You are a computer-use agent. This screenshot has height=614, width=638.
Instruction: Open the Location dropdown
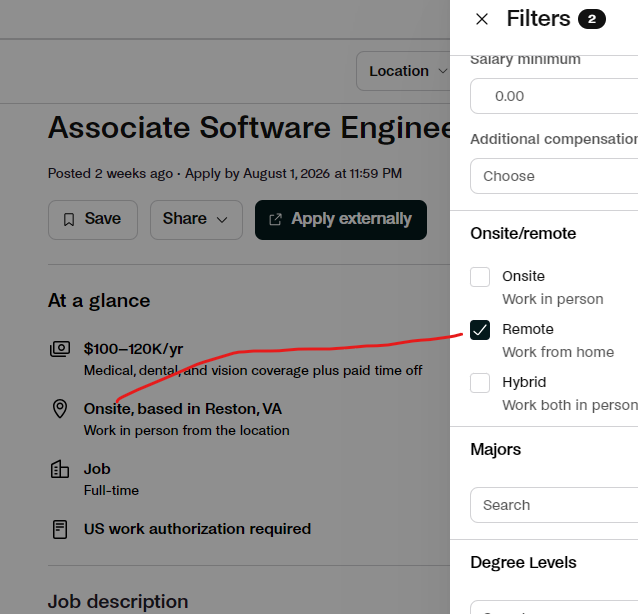(x=404, y=71)
